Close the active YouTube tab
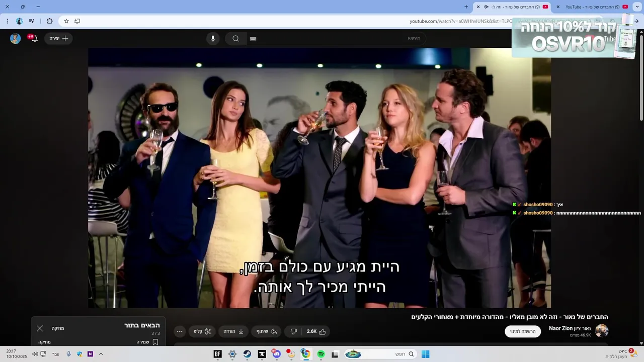Viewport: 644px width, 362px height. (478, 7)
